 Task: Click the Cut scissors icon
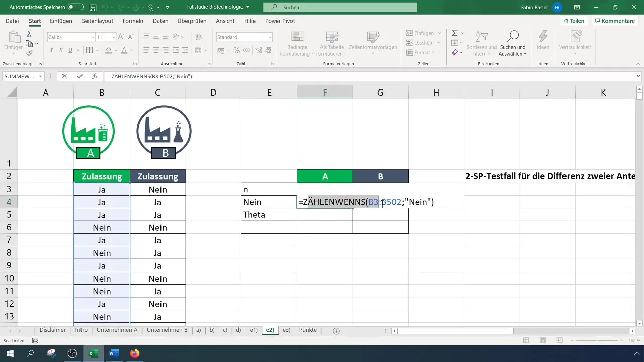point(29,34)
